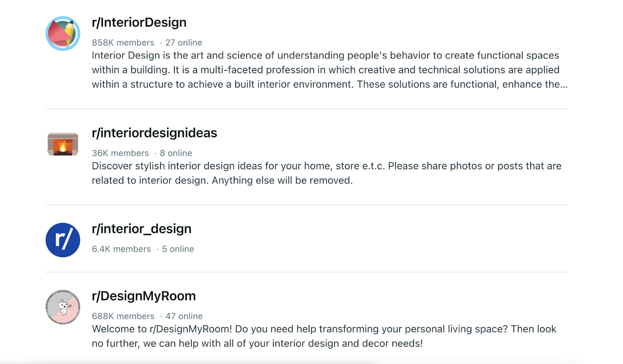Click the 858K members count for r/InteriorDesign
Screen dimensions: 623x364
click(x=123, y=42)
